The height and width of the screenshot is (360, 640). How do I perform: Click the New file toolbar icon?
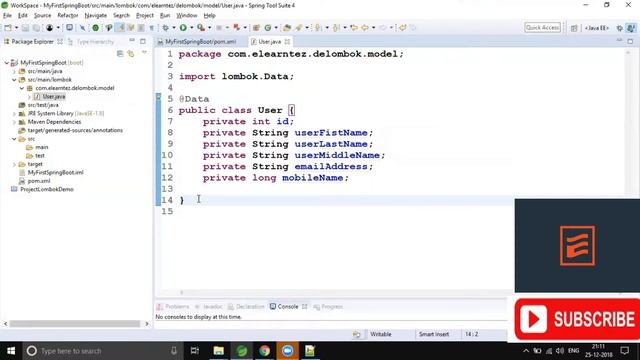pos(8,28)
